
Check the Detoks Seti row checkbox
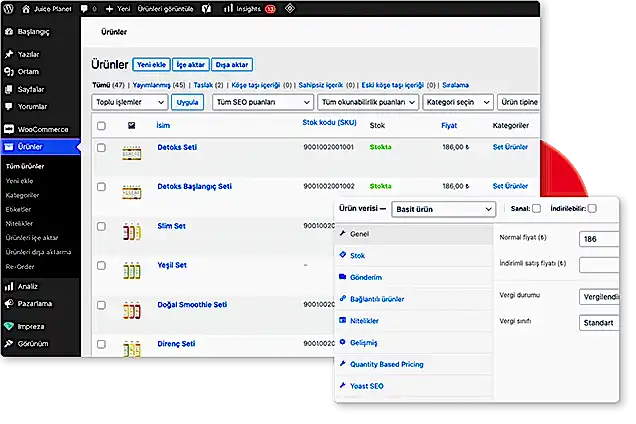pos(101,148)
